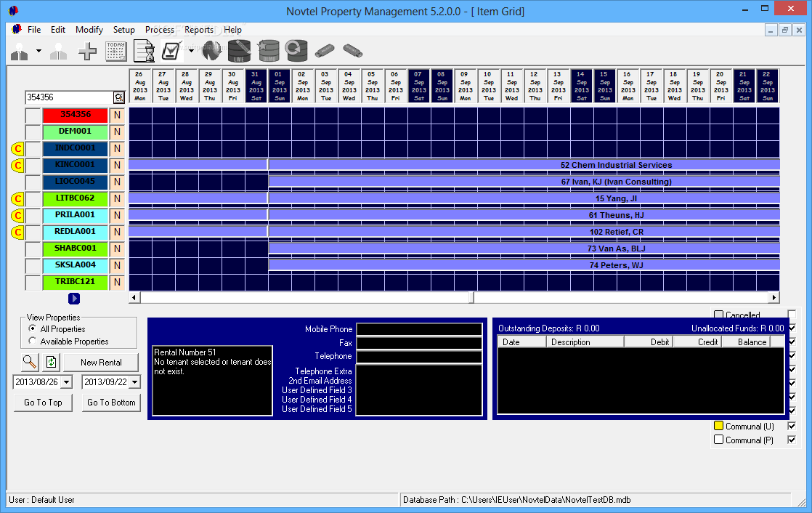
Task: Click the magnifying glass search icon
Action: pos(30,362)
